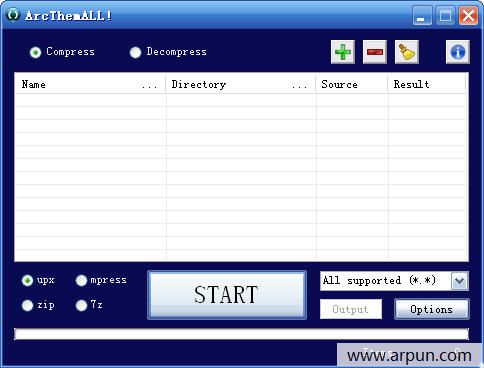
Task: Click the green plus add files icon
Action: [x=343, y=52]
